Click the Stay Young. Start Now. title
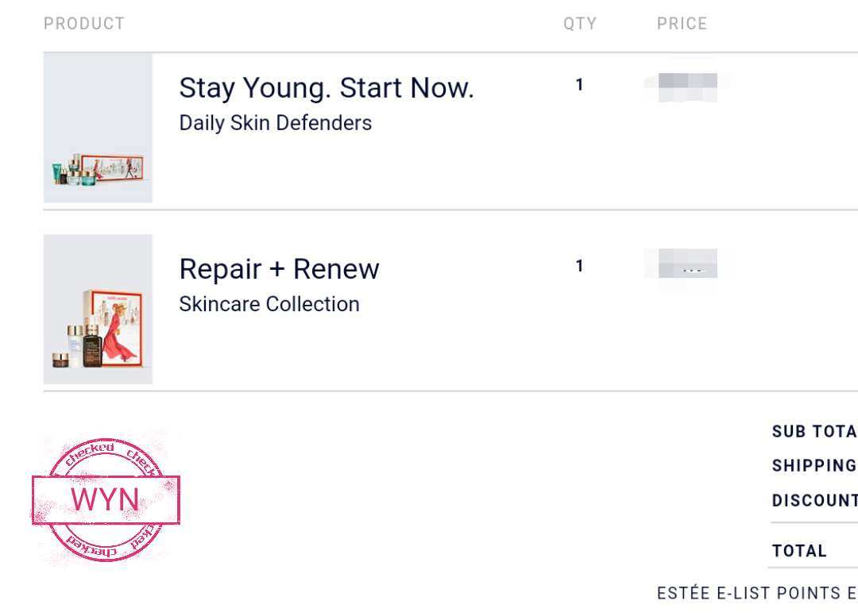The height and width of the screenshot is (616, 858). tap(327, 88)
